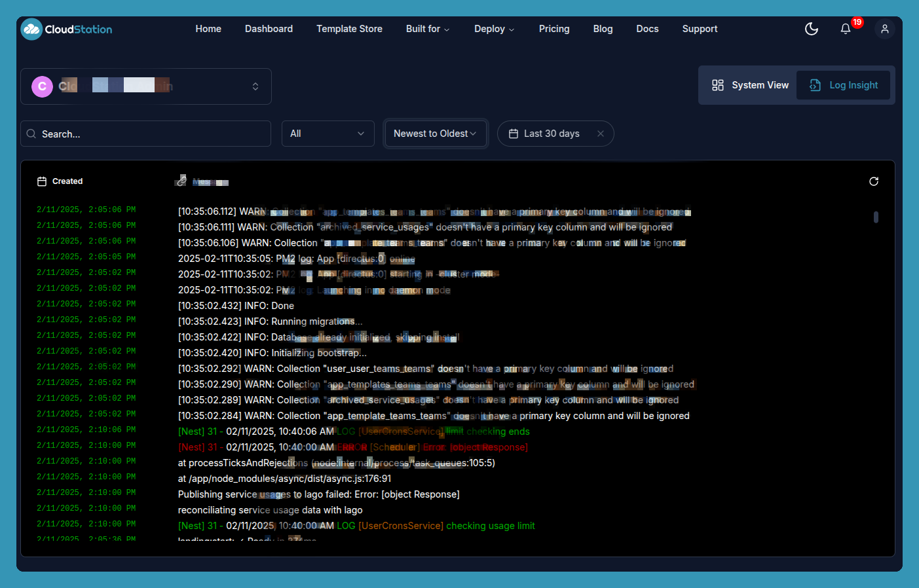Switch to System View
The height and width of the screenshot is (588, 919).
click(750, 85)
